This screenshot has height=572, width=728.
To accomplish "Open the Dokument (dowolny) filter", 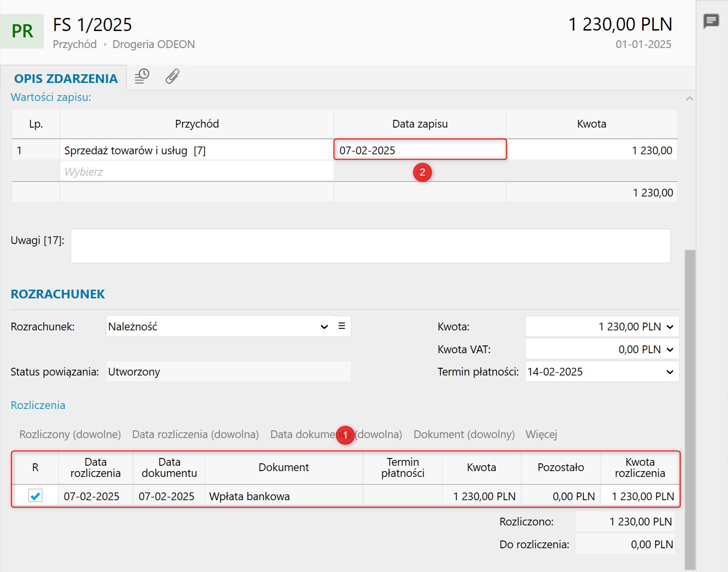I will pyautogui.click(x=464, y=434).
